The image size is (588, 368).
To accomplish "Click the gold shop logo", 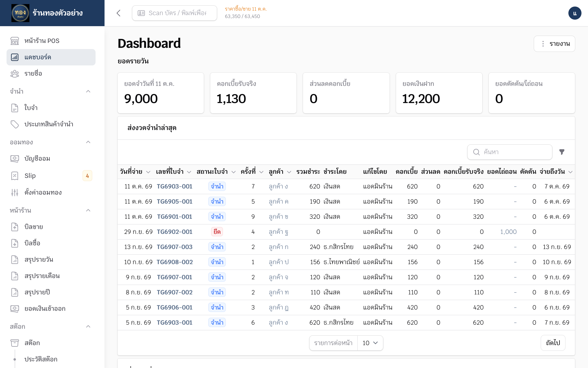I will pos(20,13).
